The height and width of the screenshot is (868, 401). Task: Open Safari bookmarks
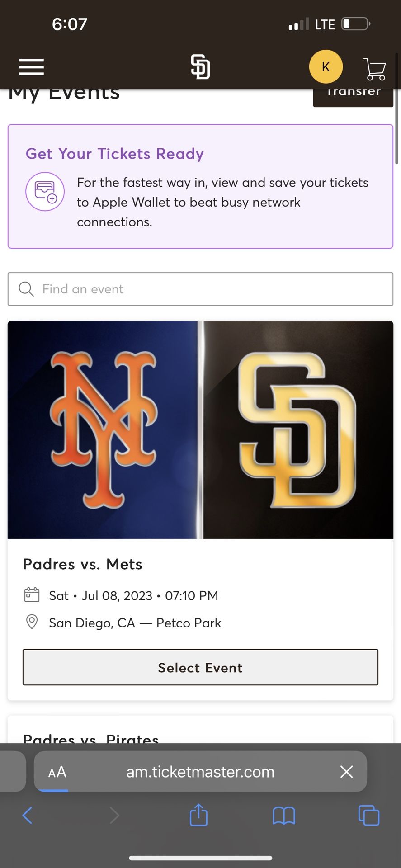tap(284, 816)
